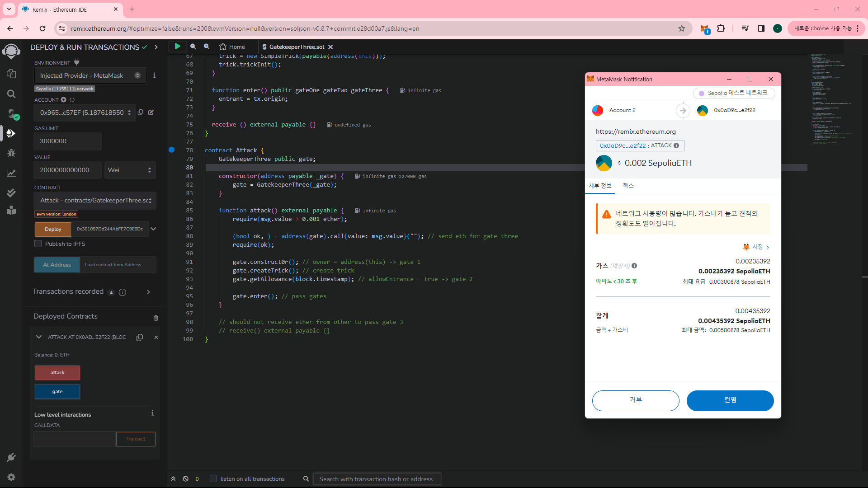Image resolution: width=868 pixels, height=488 pixels.
Task: Copy account address with the copy icon
Action: (141, 113)
